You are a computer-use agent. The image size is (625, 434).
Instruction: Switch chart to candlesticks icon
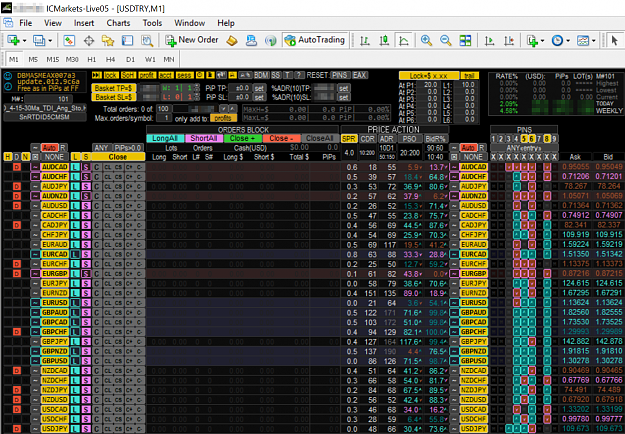384,40
